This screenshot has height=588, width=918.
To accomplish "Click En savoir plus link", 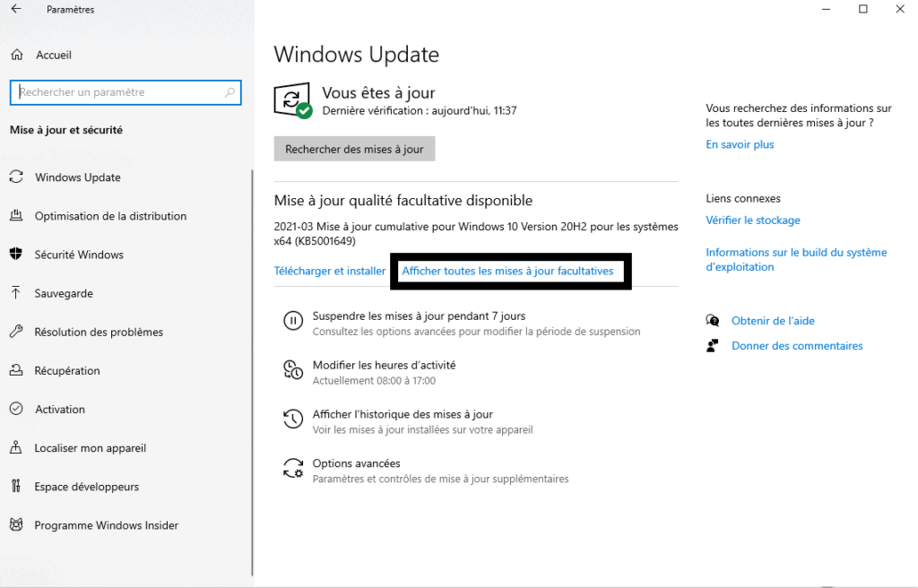I will point(740,144).
